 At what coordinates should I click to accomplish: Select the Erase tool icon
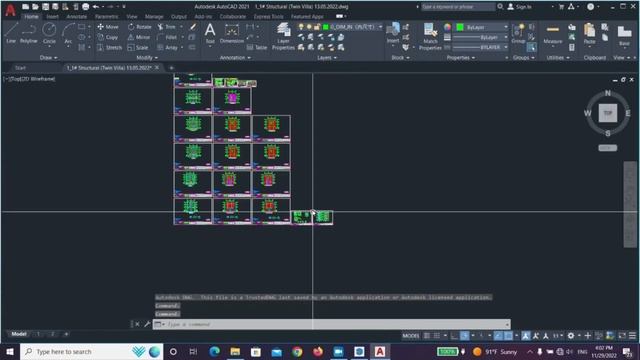tap(193, 27)
